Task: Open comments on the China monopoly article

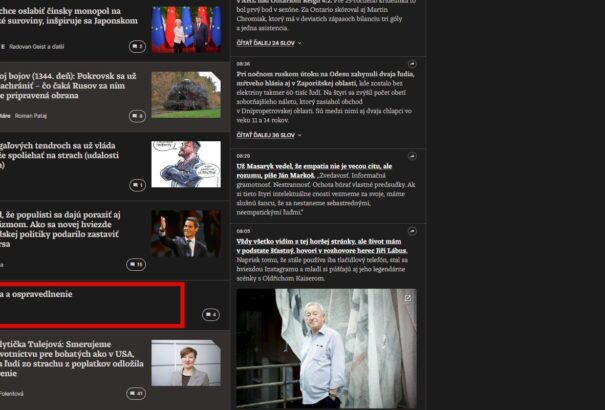Action: point(137,47)
